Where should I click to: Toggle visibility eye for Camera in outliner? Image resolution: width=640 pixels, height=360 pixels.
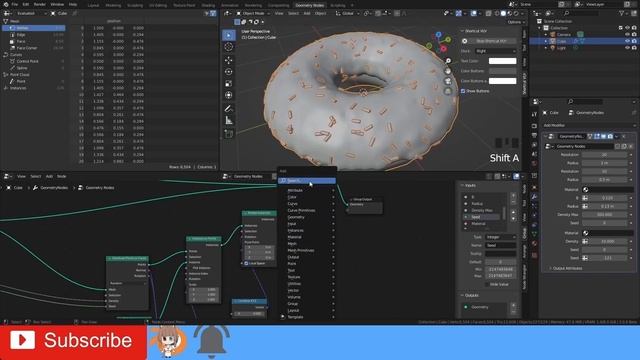point(627,34)
